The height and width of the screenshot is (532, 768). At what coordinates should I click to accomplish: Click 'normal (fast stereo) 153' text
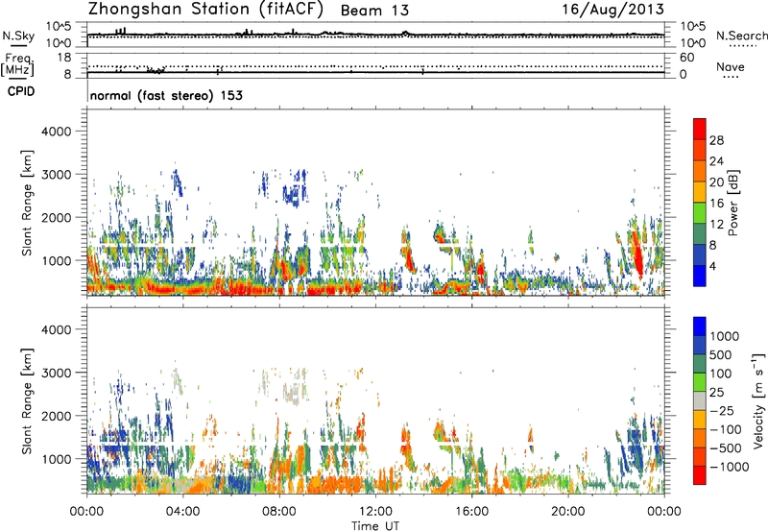coord(166,95)
